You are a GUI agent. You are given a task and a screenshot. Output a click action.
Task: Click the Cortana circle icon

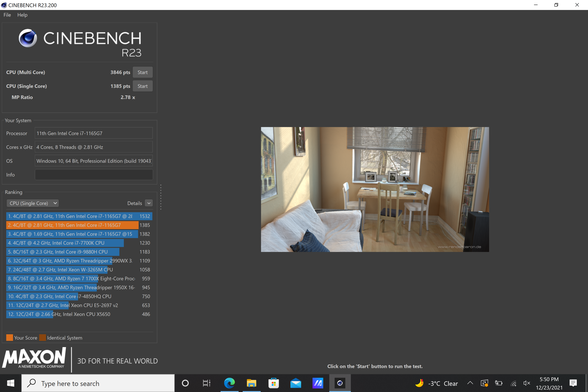[185, 383]
